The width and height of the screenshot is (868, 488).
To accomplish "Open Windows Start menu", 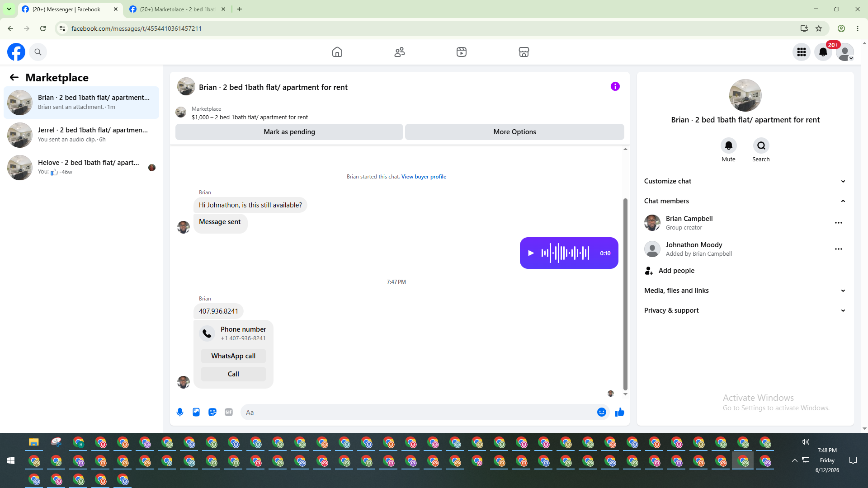I will [11, 460].
